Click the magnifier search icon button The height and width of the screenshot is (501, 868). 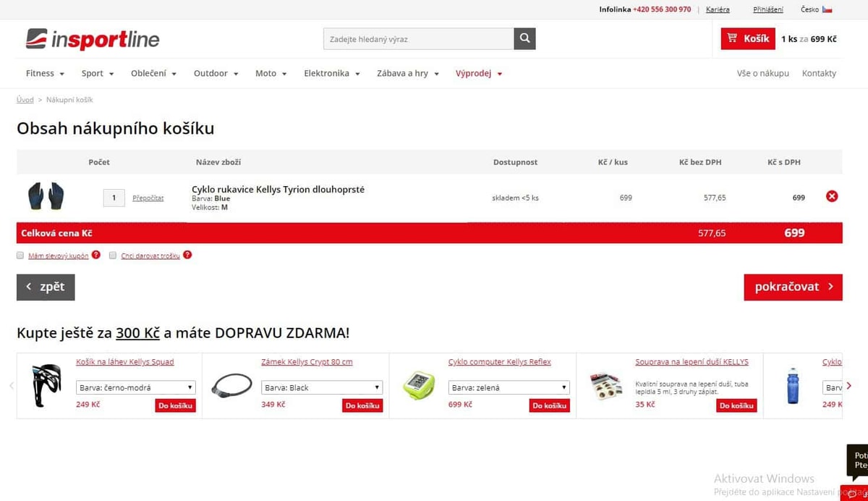click(524, 39)
